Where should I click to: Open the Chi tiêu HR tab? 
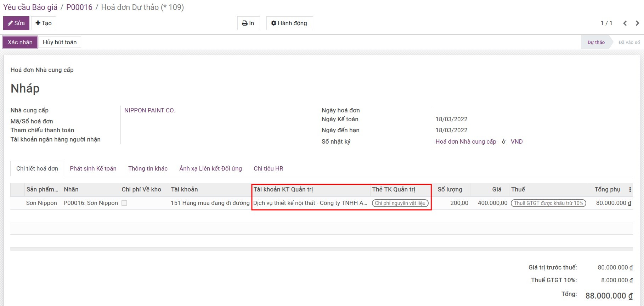coord(268,169)
